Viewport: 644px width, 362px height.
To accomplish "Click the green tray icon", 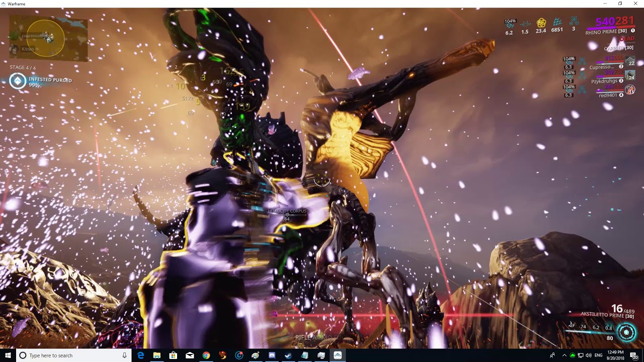I will (x=572, y=355).
